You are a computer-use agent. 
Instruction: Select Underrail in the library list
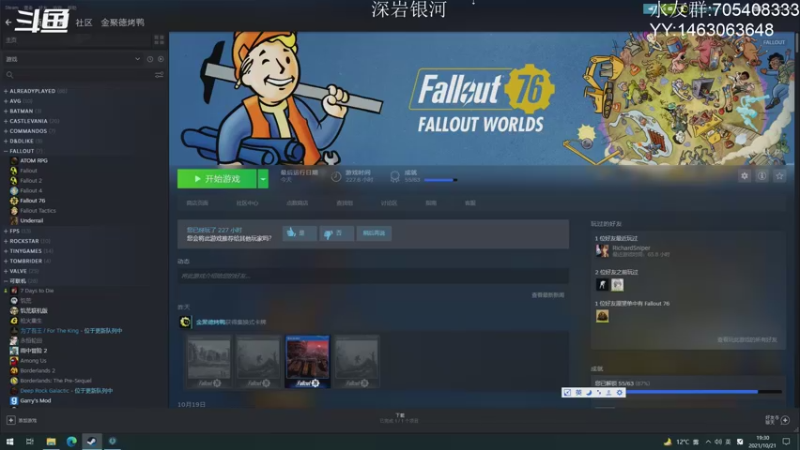coord(32,220)
